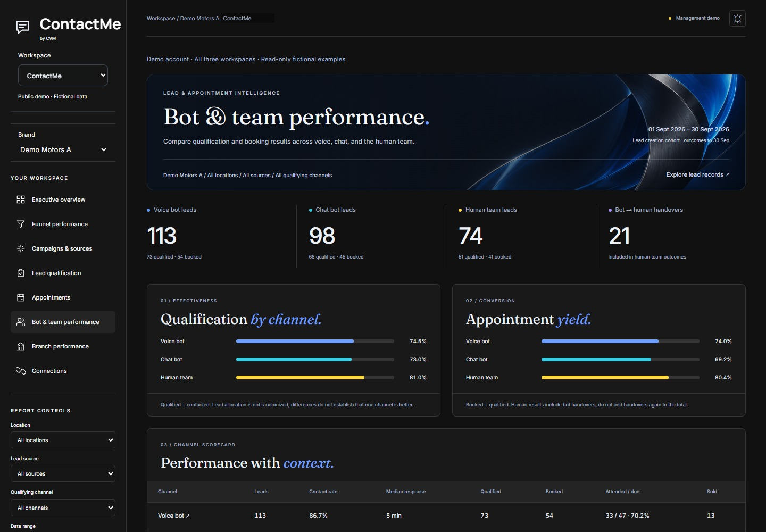Click the Branch performance building icon

click(21, 346)
